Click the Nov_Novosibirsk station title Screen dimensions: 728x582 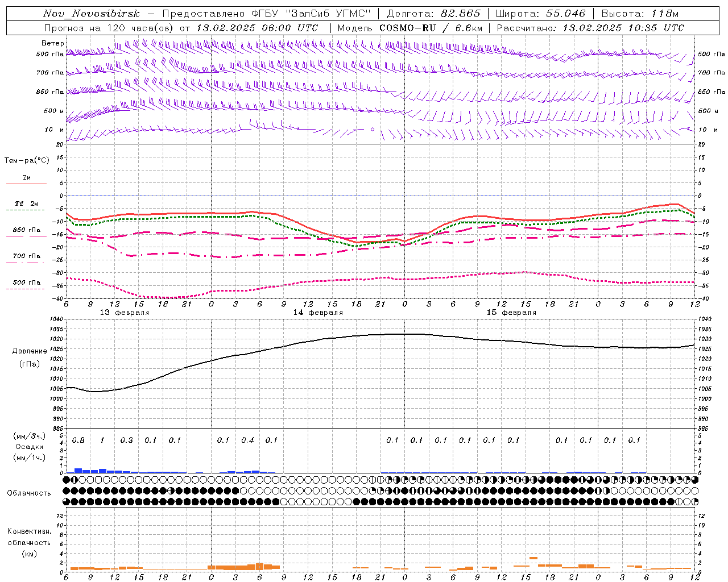91,14
